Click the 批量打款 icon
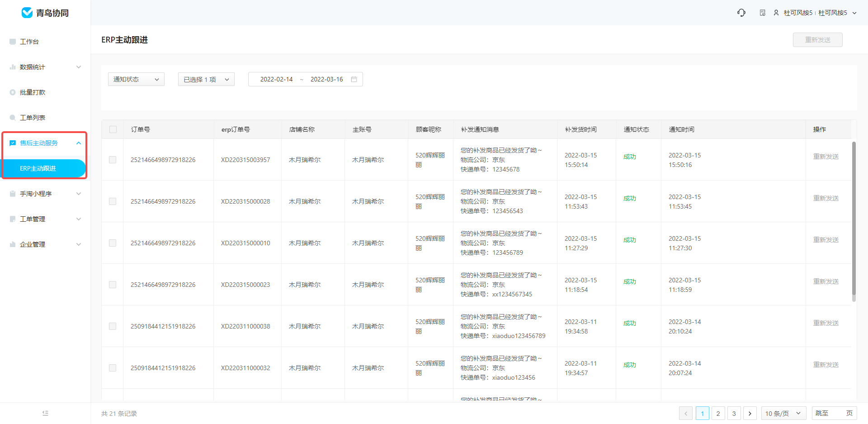Viewport: 868px width, 424px height. pyautogui.click(x=13, y=92)
